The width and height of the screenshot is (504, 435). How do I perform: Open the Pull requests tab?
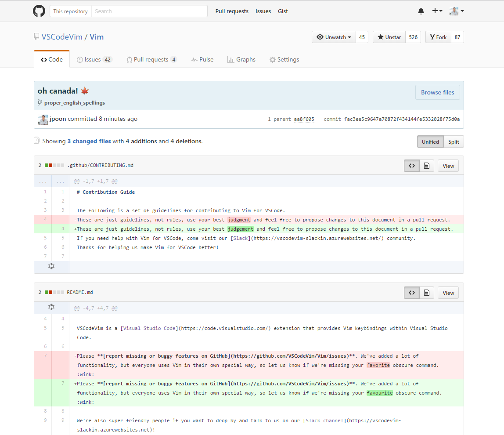pyautogui.click(x=151, y=59)
